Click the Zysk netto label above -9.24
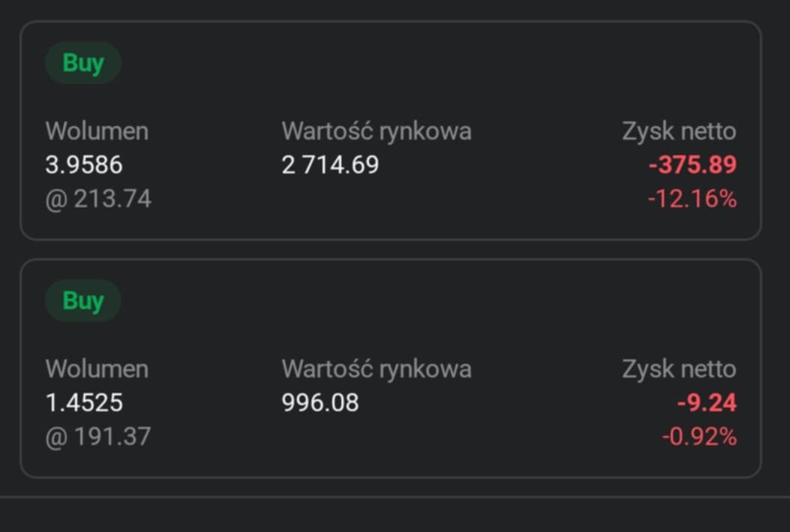Screen dimensions: 790x532 pyautogui.click(x=679, y=369)
